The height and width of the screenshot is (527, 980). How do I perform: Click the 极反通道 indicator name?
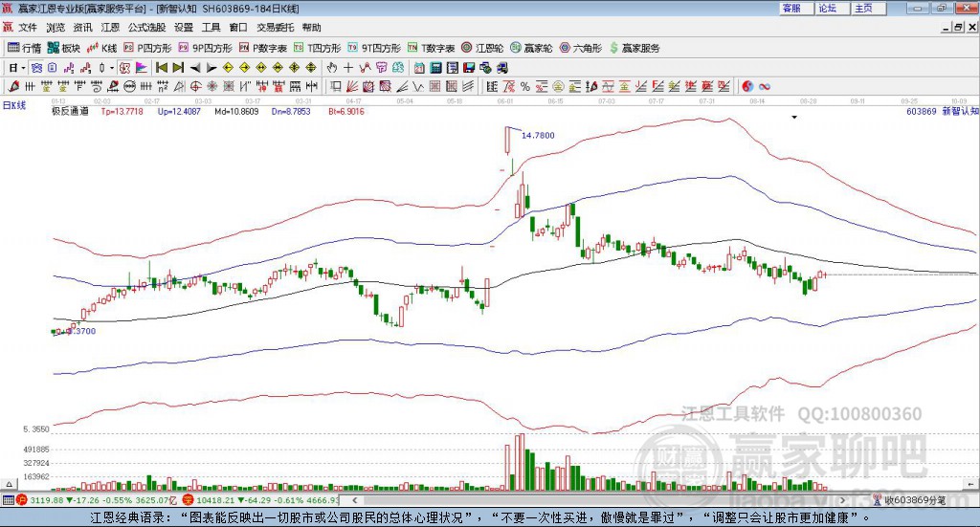tap(70, 111)
